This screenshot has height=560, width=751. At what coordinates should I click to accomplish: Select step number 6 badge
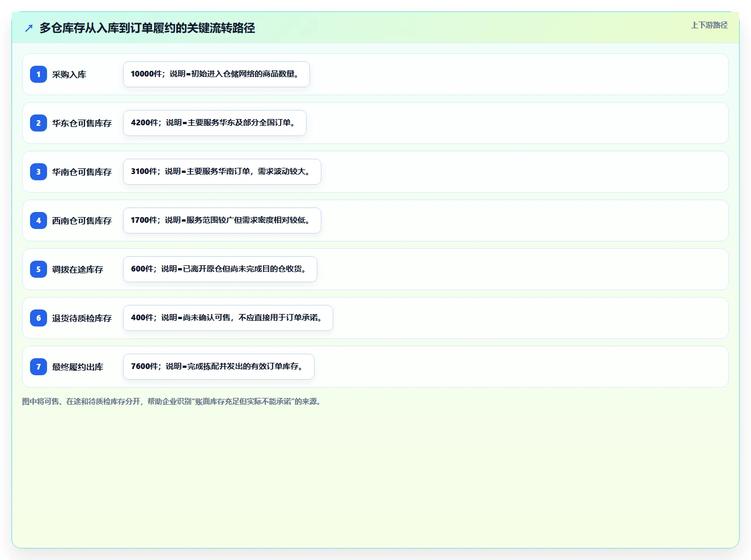[39, 318]
